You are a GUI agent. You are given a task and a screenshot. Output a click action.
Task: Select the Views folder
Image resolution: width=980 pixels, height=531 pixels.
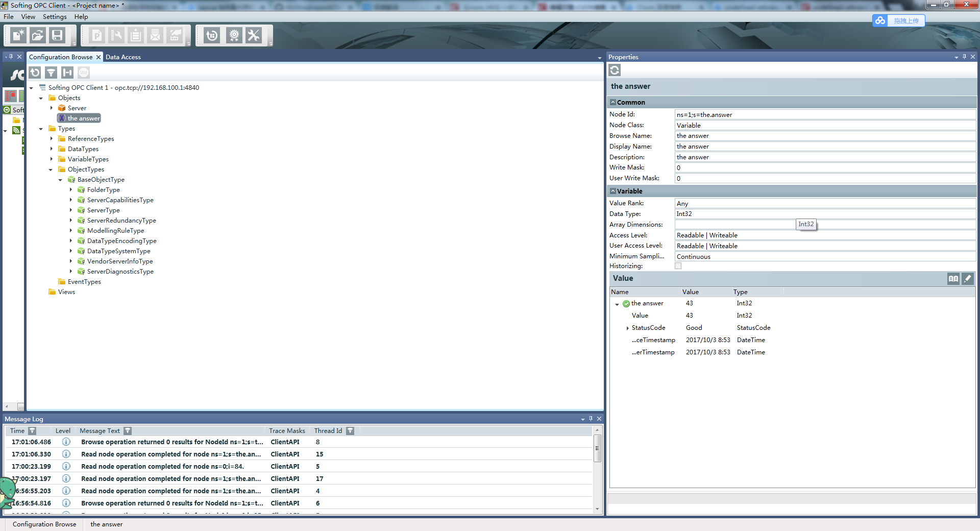pos(66,292)
